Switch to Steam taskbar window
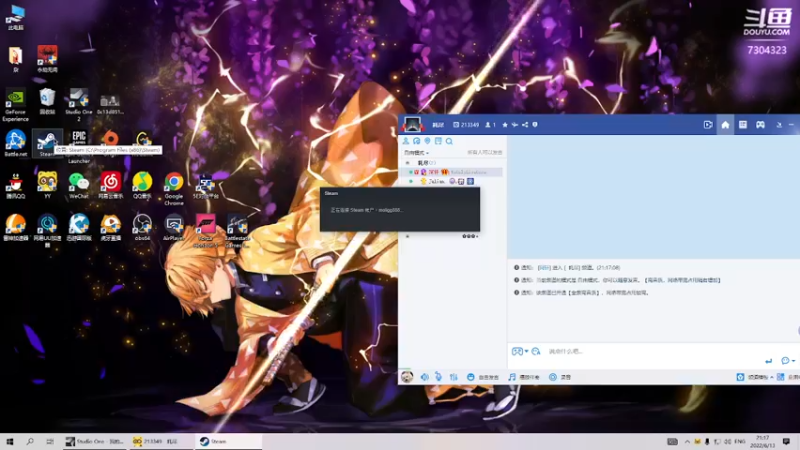The height and width of the screenshot is (450, 800). point(228,441)
